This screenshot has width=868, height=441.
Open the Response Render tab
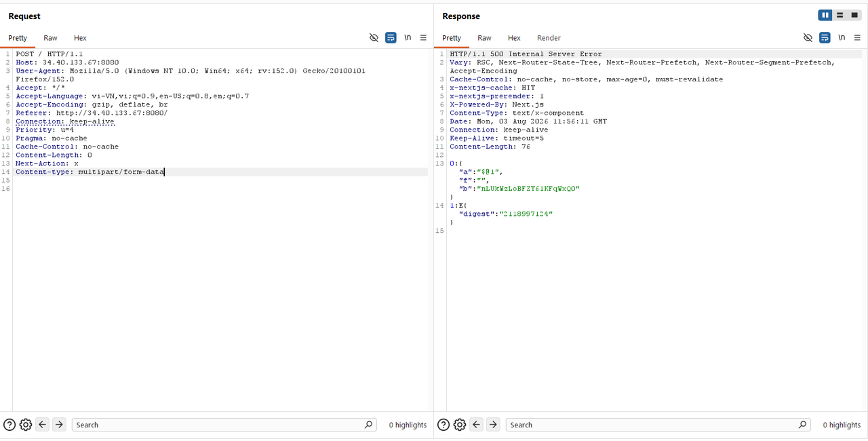[549, 38]
